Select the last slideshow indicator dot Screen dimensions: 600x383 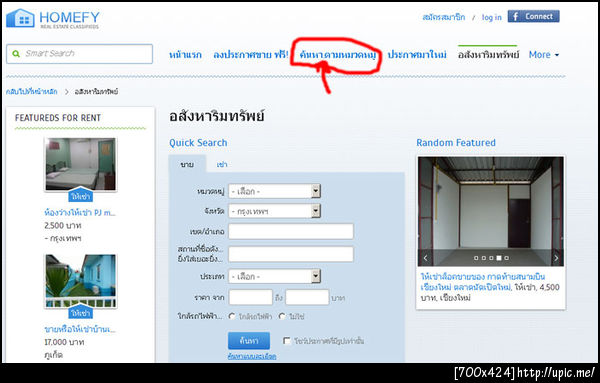pyautogui.click(x=507, y=258)
